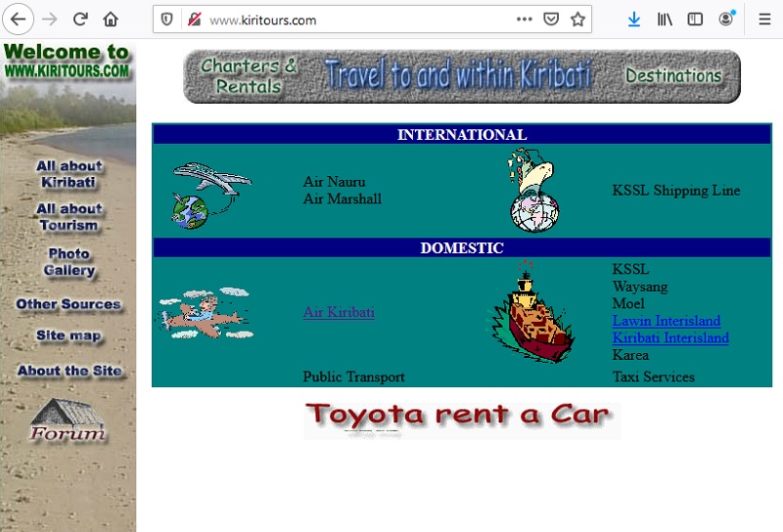Open All about Kiribati page
783x532 pixels.
tap(69, 174)
